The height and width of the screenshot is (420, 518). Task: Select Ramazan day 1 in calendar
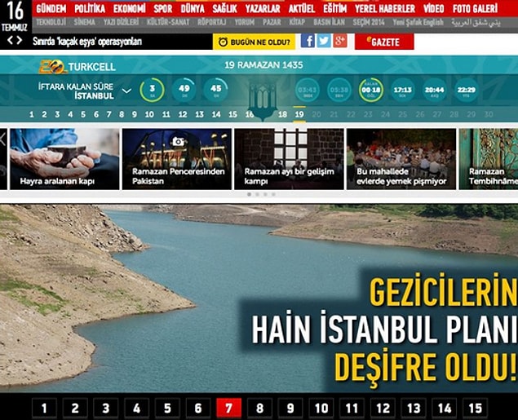point(31,114)
